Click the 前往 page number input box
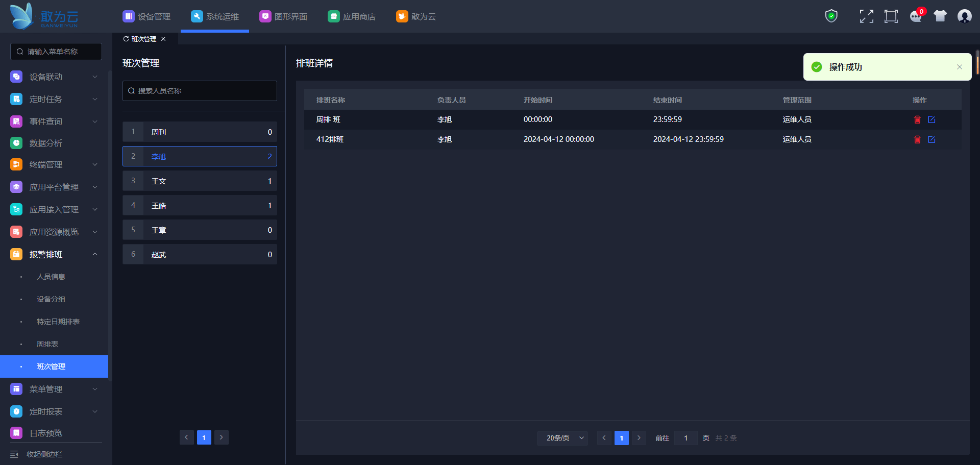This screenshot has width=980, height=465. pos(685,438)
